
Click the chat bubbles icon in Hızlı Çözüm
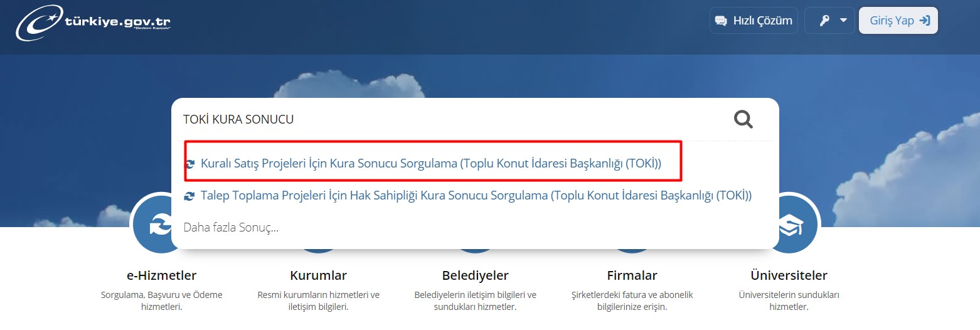click(x=721, y=21)
